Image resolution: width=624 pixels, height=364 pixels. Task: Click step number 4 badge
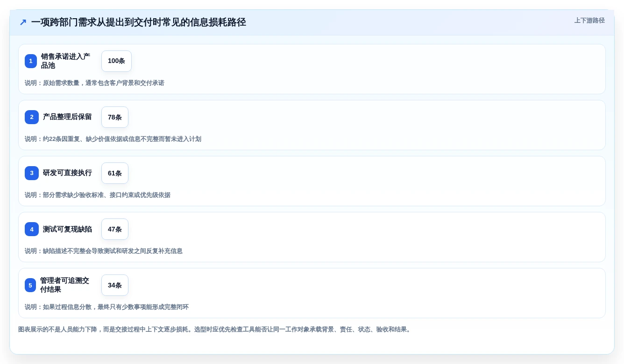(32, 229)
